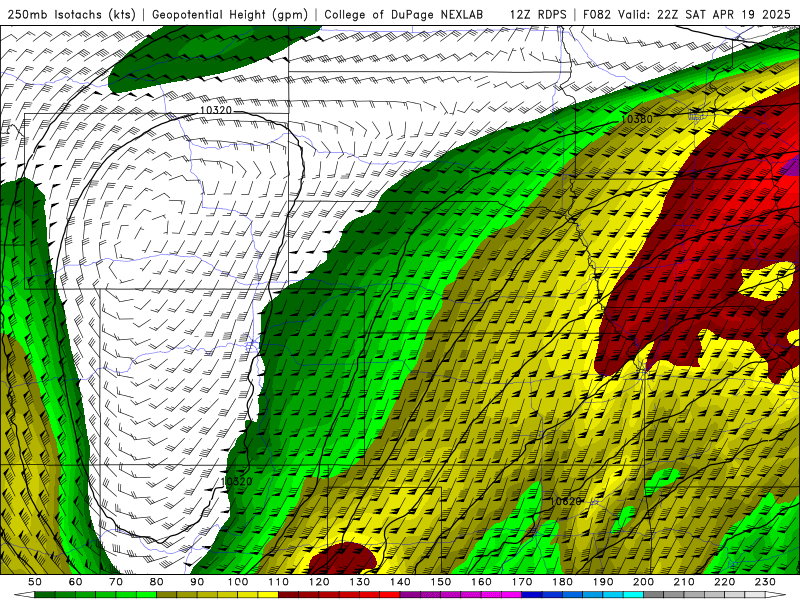800x600 pixels.
Task: Click the 10320 contour label near the map top
Action: [x=216, y=110]
